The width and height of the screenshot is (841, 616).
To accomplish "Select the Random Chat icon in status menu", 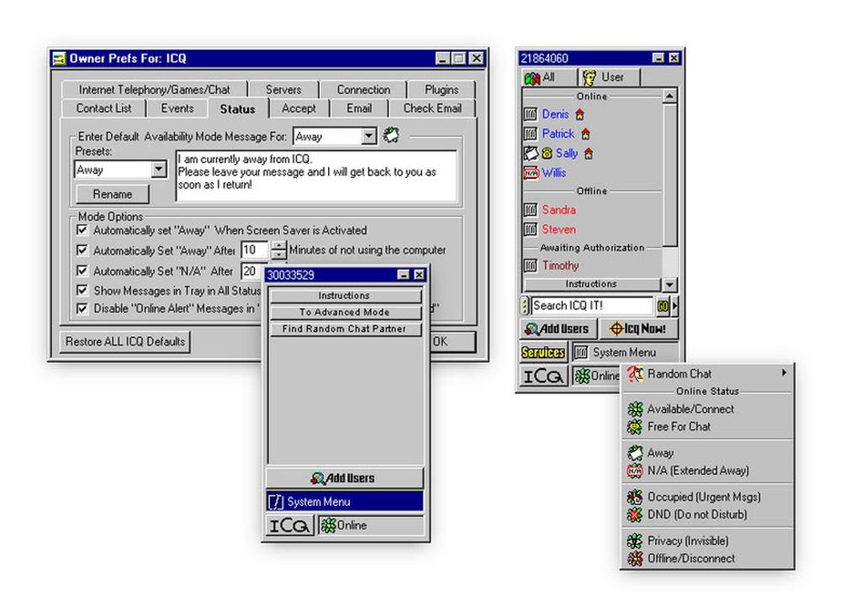I will (x=633, y=373).
